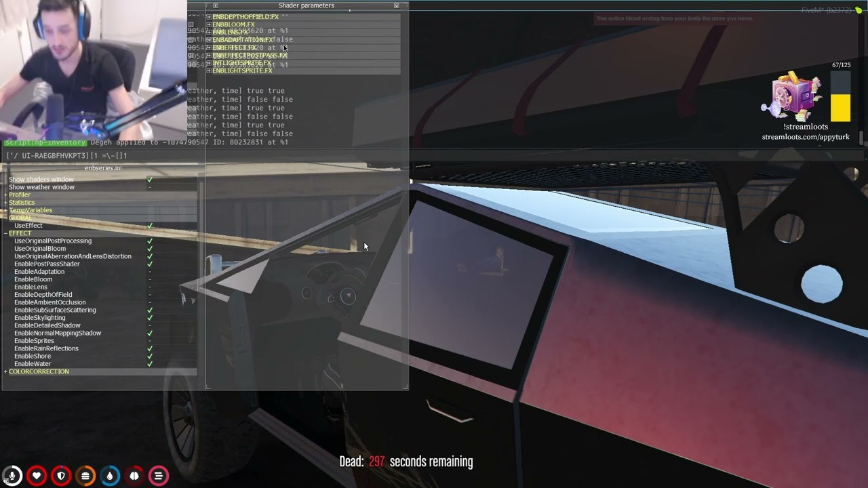The image size is (868, 488).
Task: Toggle EnablePostPassShader checkbox
Action: click(x=150, y=264)
